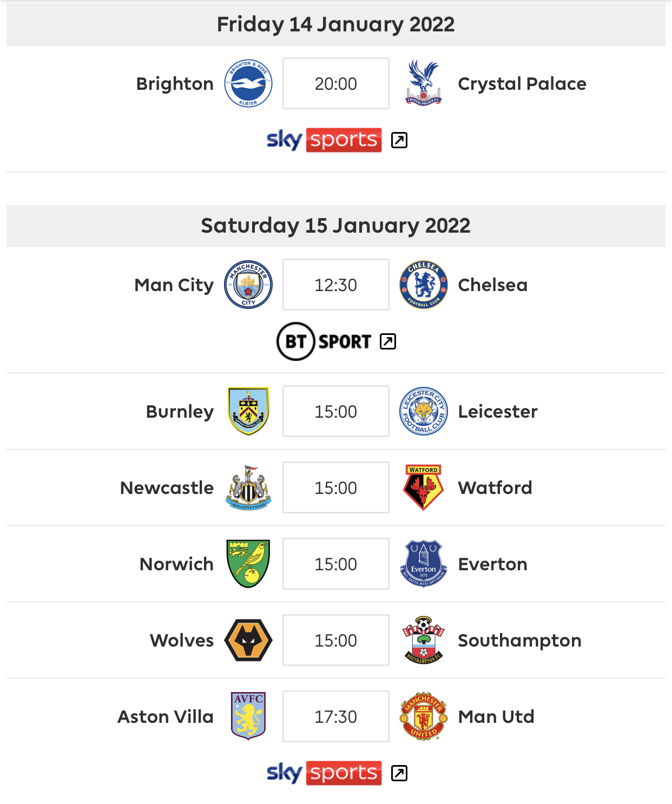The width and height of the screenshot is (672, 804).
Task: Select the Manchester United badge
Action: pyautogui.click(x=424, y=716)
